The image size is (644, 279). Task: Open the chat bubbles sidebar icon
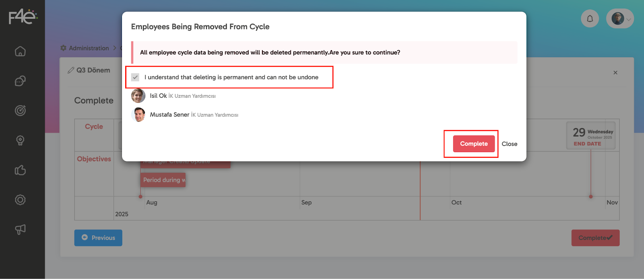click(x=20, y=81)
